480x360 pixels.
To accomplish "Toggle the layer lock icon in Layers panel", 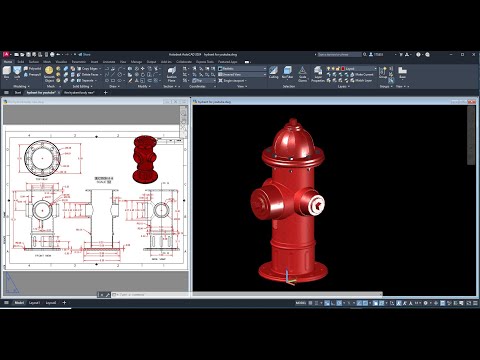I will pyautogui.click(x=338, y=69).
